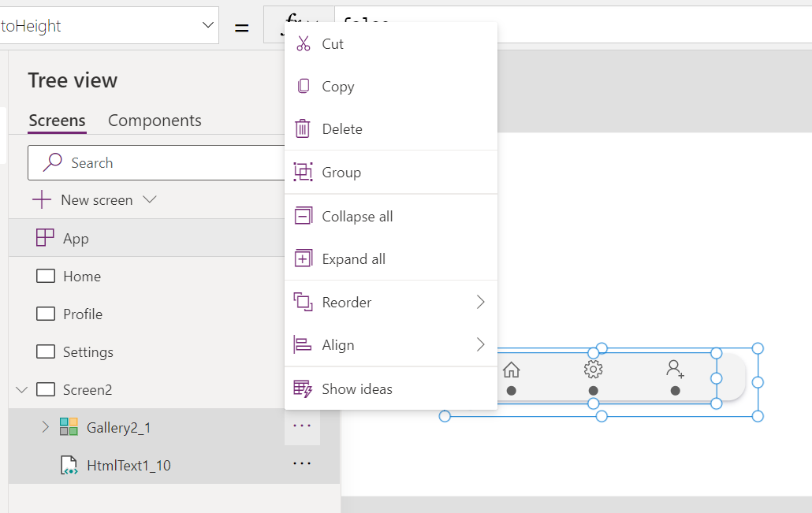This screenshot has height=513, width=812.
Task: Switch to the Components tab
Action: pyautogui.click(x=155, y=121)
